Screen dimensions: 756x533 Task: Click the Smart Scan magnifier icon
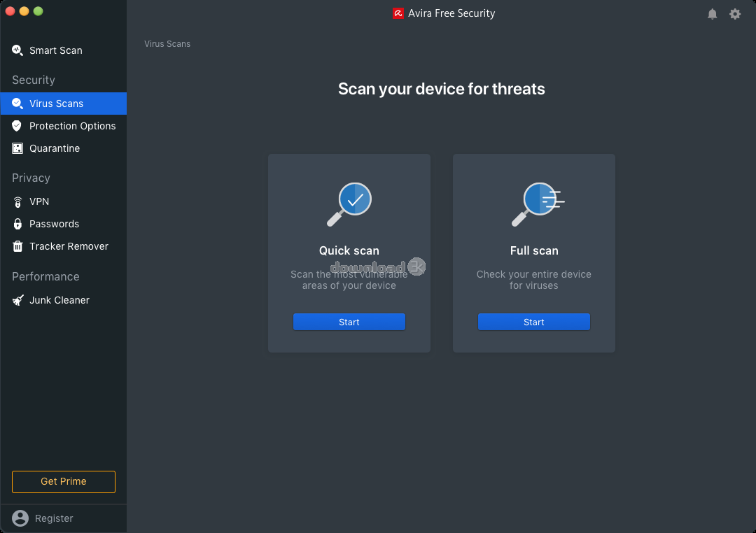point(17,50)
